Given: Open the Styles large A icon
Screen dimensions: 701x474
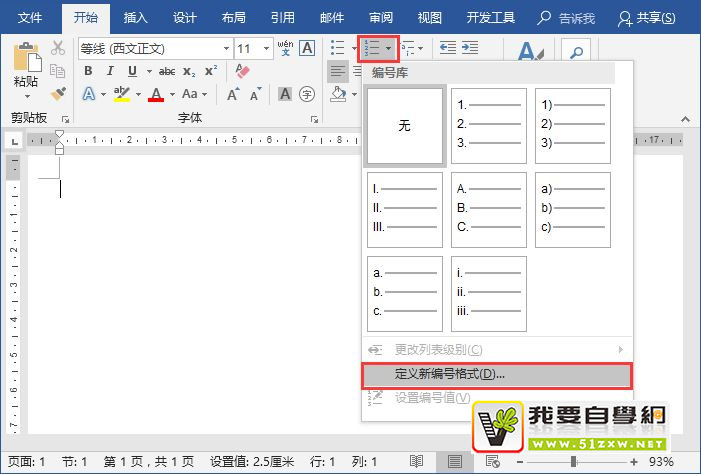Looking at the screenshot, I should point(530,51).
